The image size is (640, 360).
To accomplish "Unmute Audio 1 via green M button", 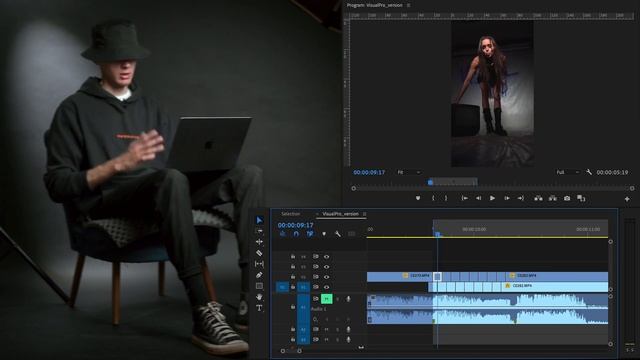I will pos(327,299).
